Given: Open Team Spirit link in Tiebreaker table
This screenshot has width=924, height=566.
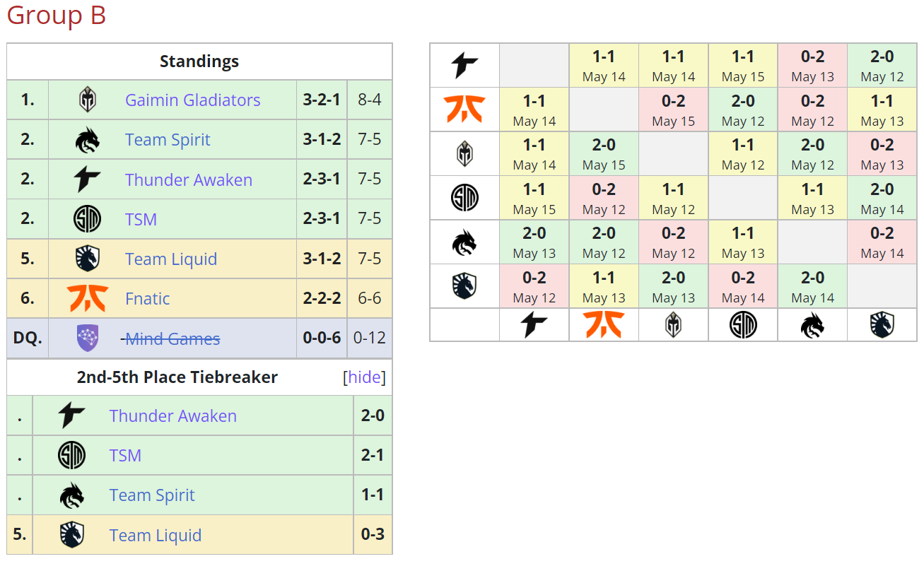Looking at the screenshot, I should tap(152, 495).
